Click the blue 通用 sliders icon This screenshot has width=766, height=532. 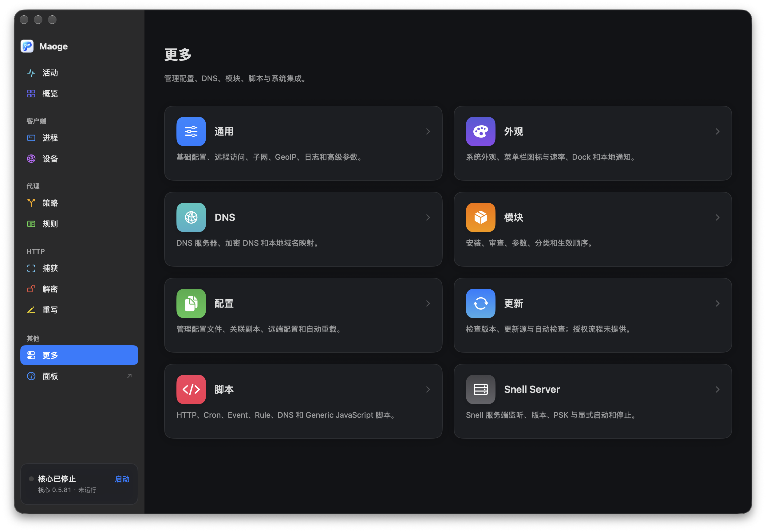click(191, 131)
